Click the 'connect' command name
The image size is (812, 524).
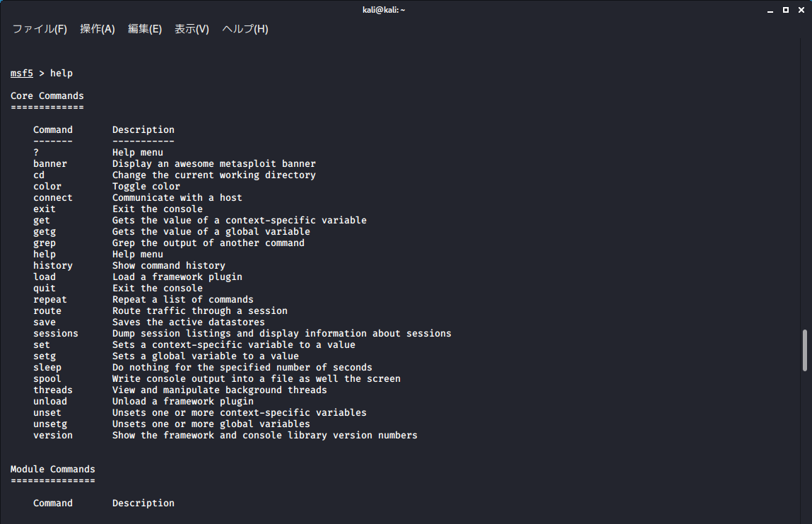(53, 198)
